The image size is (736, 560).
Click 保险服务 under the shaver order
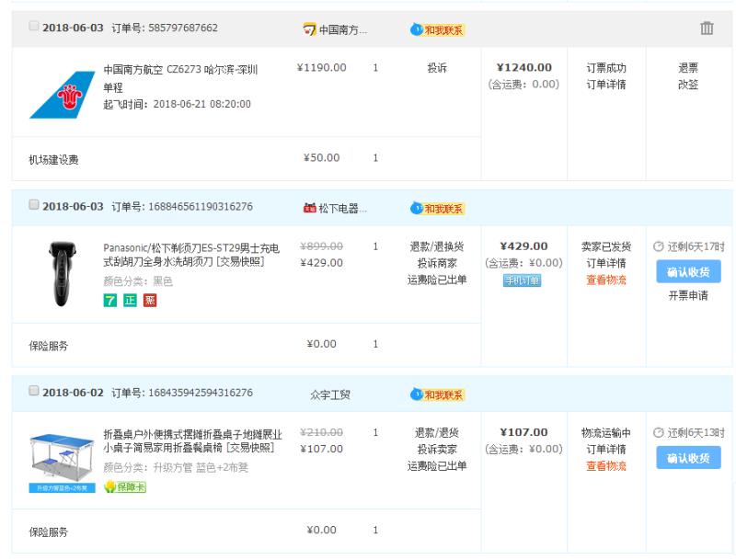click(x=49, y=346)
